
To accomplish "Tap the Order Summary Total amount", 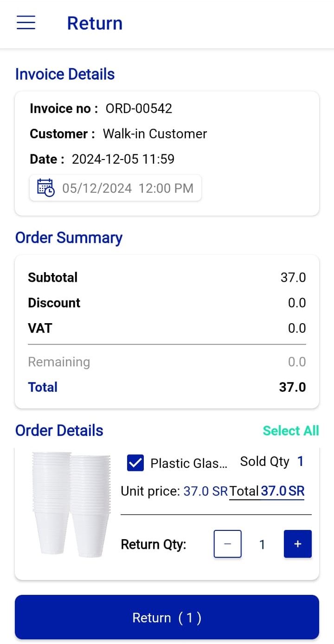I will pos(292,387).
